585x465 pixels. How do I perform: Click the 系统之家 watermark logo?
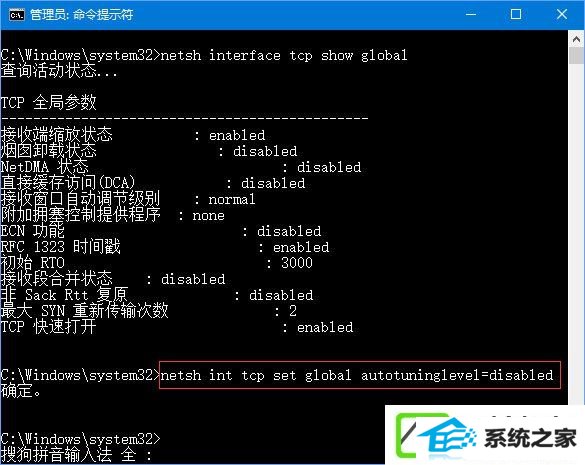[487, 436]
